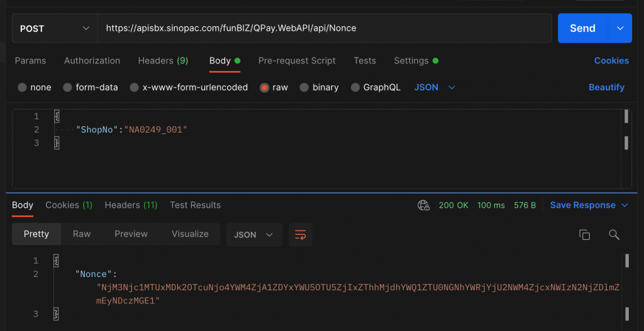The width and height of the screenshot is (644, 331).
Task: Click the 100 ms response time
Action: 491,205
